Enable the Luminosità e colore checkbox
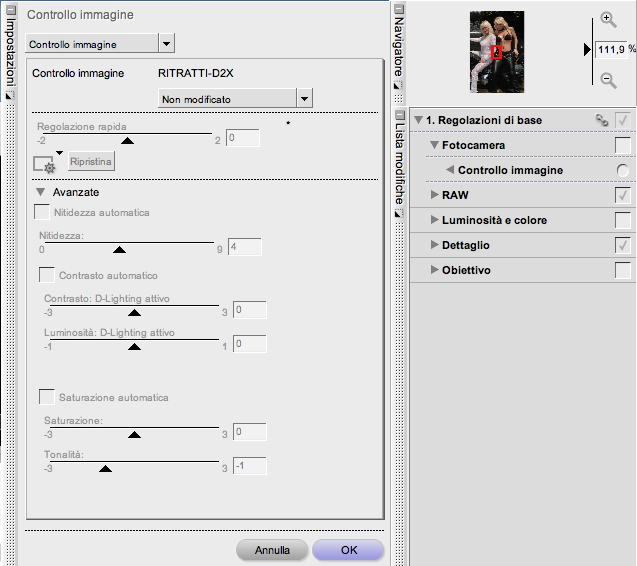Screen dimensions: 637x566 tap(622, 220)
